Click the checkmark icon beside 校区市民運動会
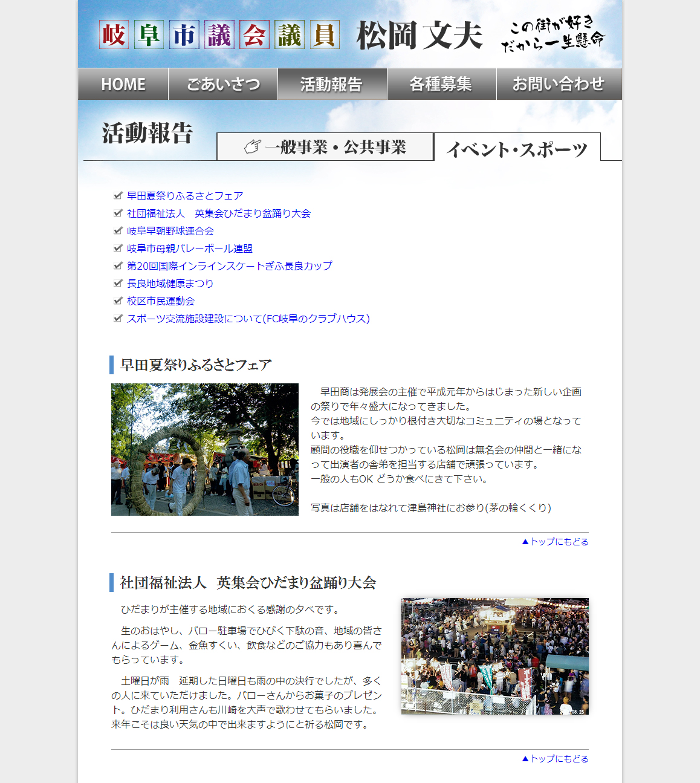Viewport: 700px width, 783px height. pyautogui.click(x=117, y=301)
